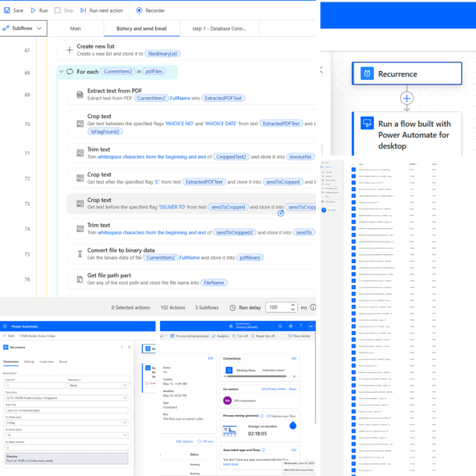The image size is (476, 476).
Task: Open the app launcher waffle icon
Action: pyautogui.click(x=4, y=326)
